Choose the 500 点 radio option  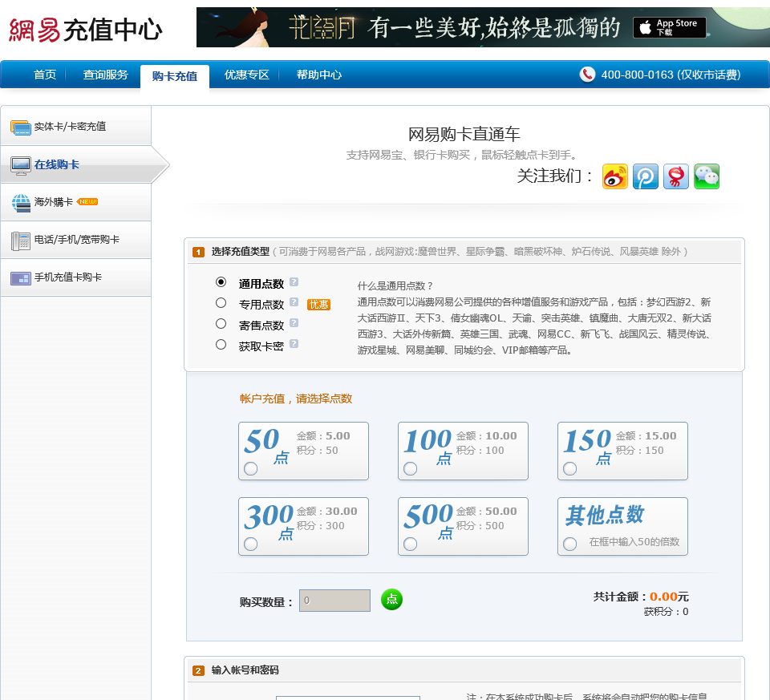pyautogui.click(x=410, y=544)
